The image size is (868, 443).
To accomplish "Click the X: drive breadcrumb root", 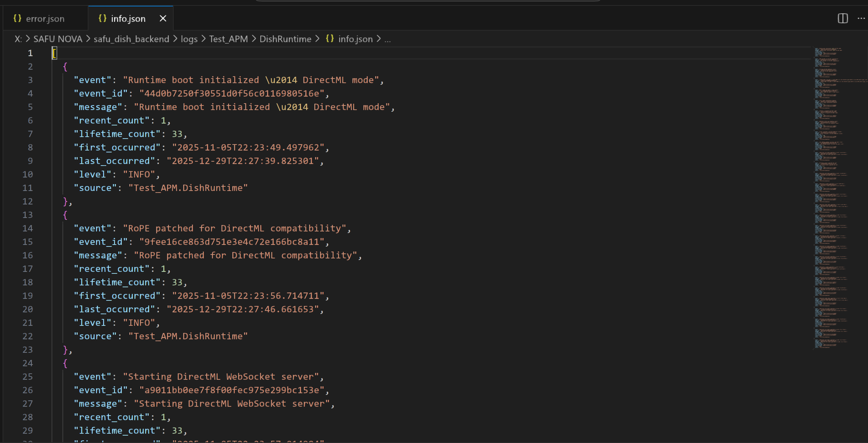I will click(18, 39).
